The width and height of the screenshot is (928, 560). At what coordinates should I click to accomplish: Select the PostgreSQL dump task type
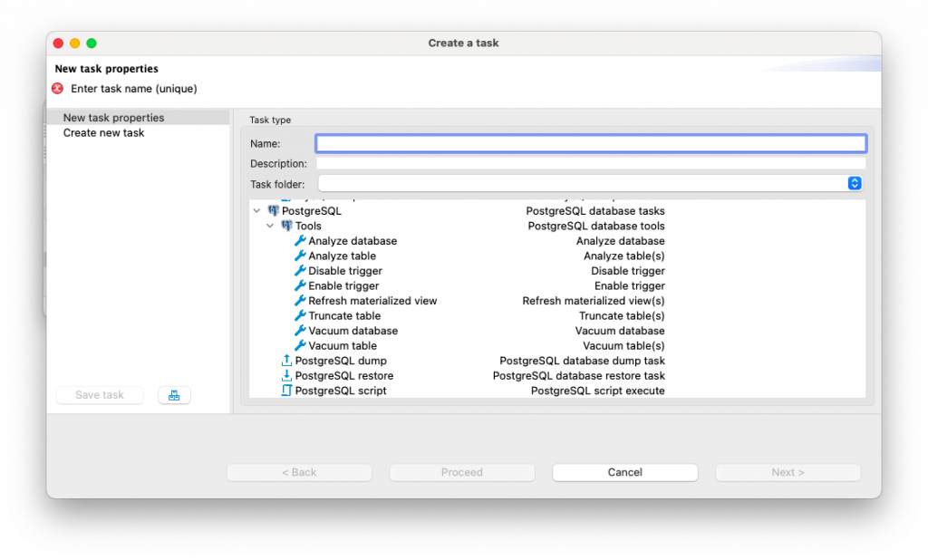pos(341,361)
